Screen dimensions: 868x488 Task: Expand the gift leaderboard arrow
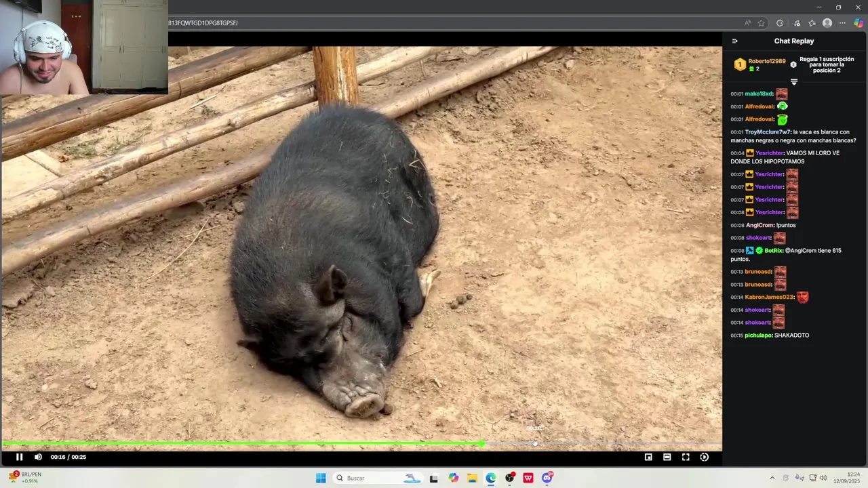pos(794,82)
